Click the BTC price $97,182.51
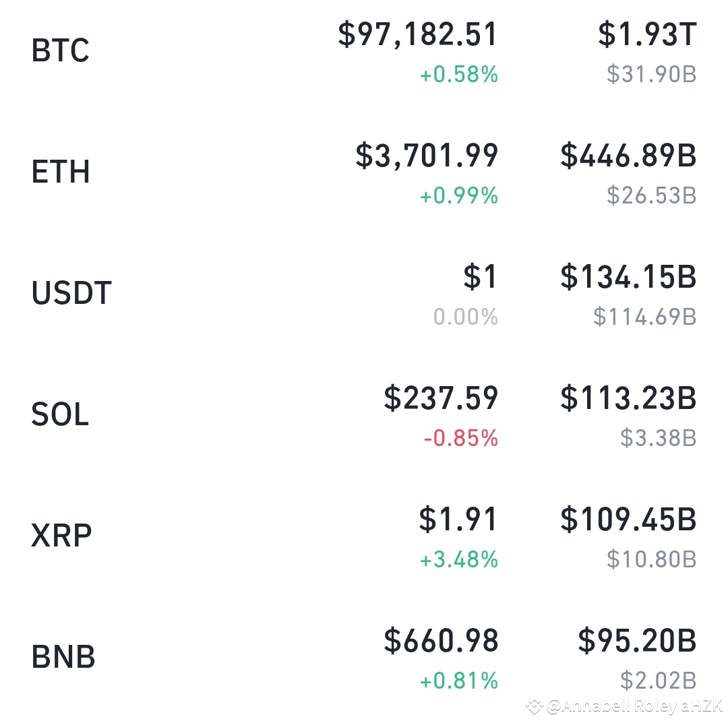Viewport: 728px width, 721px height. 417,36
